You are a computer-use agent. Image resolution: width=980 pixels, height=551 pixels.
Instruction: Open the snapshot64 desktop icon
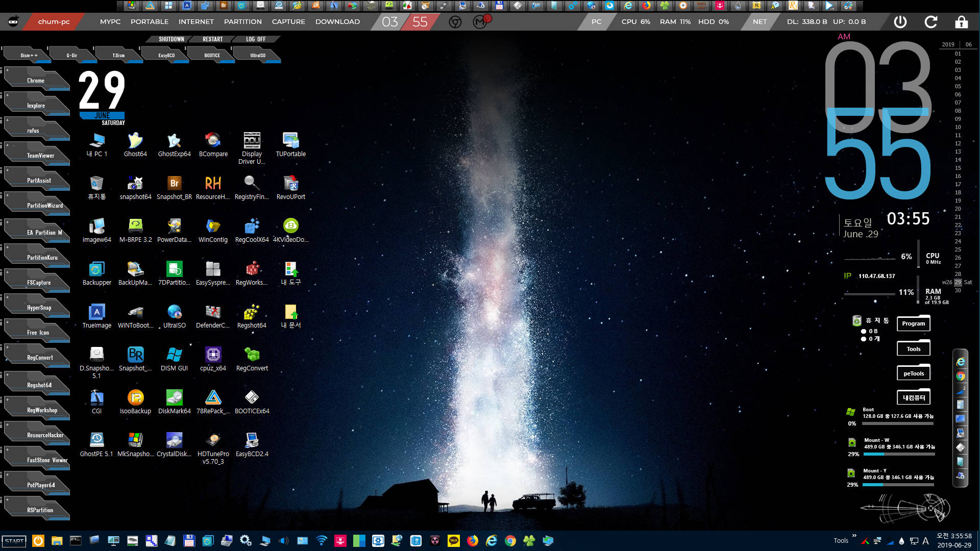pyautogui.click(x=135, y=188)
